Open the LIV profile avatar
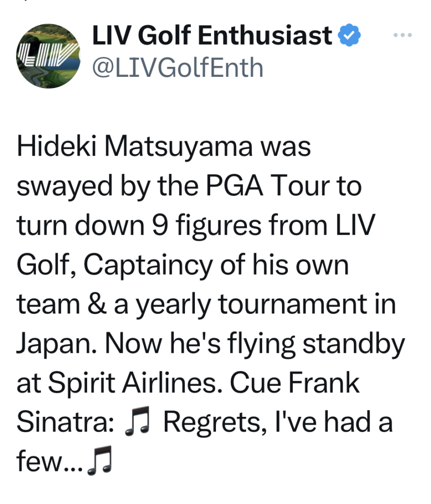The width and height of the screenshot is (431, 504). [x=47, y=56]
